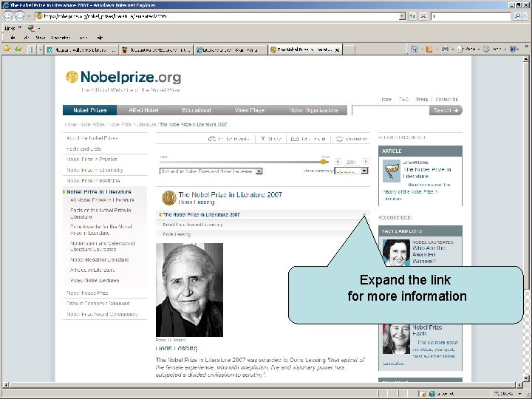Viewport: 532px width, 399px height.
Task: Click the Refresh page icon
Action: point(412,16)
